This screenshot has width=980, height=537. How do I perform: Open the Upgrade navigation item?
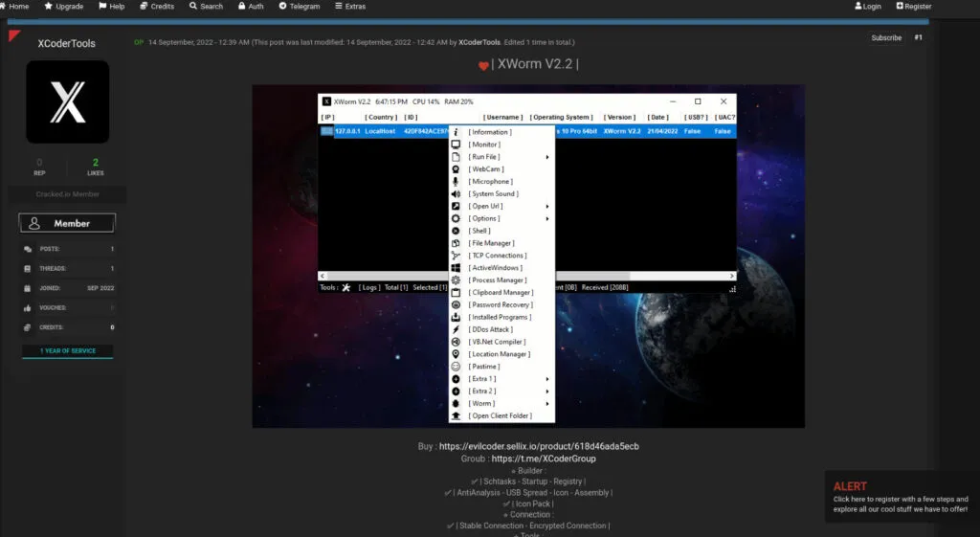click(64, 7)
